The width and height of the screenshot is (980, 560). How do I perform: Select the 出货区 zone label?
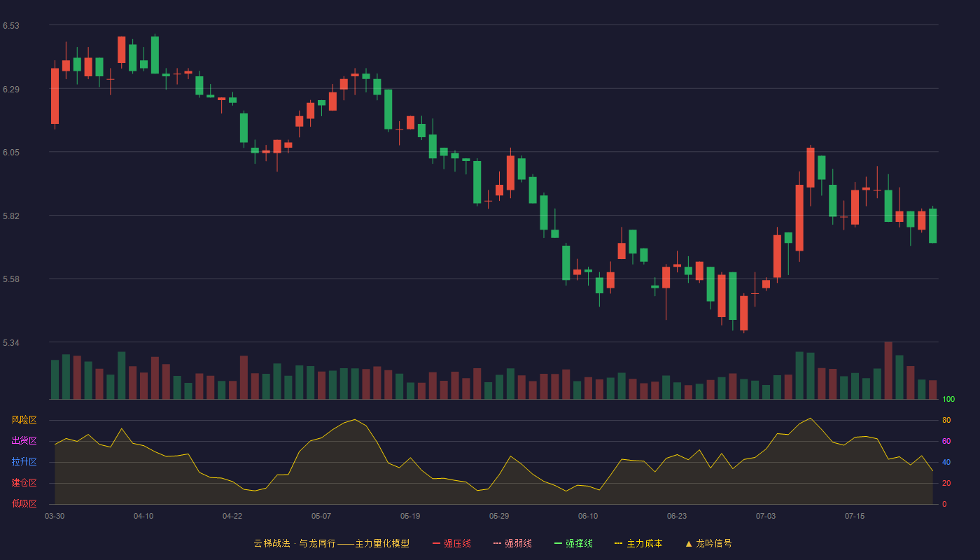[x=24, y=441]
